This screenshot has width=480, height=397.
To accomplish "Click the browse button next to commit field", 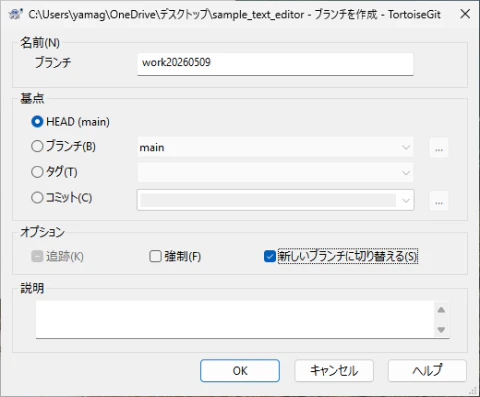I will (x=439, y=201).
